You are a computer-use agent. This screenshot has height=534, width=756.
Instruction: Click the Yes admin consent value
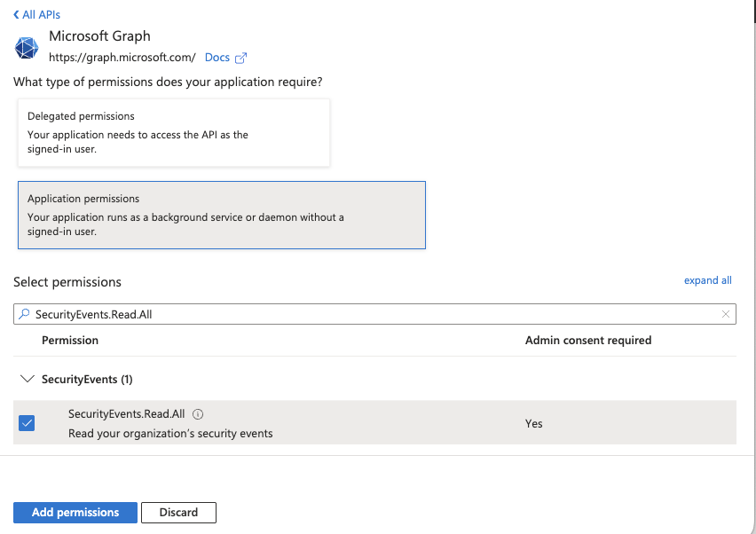click(533, 424)
